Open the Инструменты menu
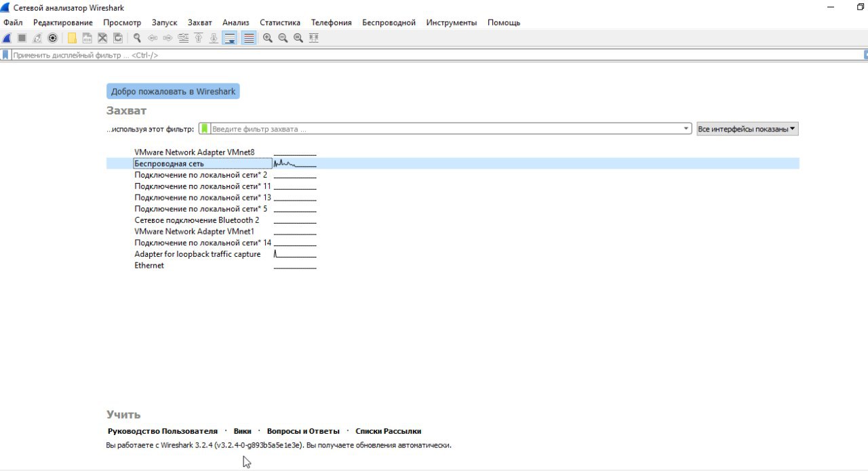 pyautogui.click(x=452, y=22)
